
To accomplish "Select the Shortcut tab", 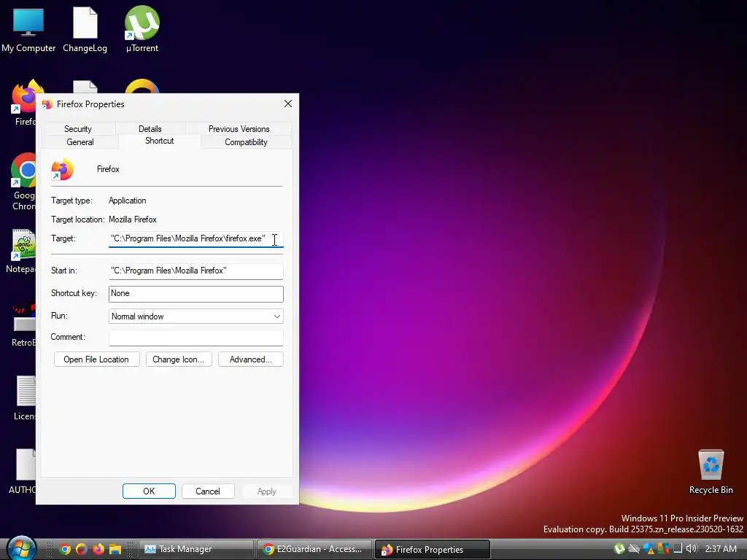I will click(159, 141).
